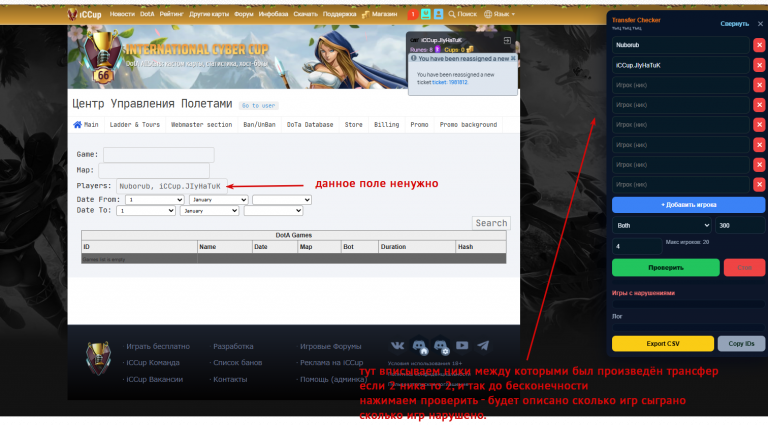Click the green Проверить button
The height and width of the screenshot is (426, 768).
coord(666,268)
